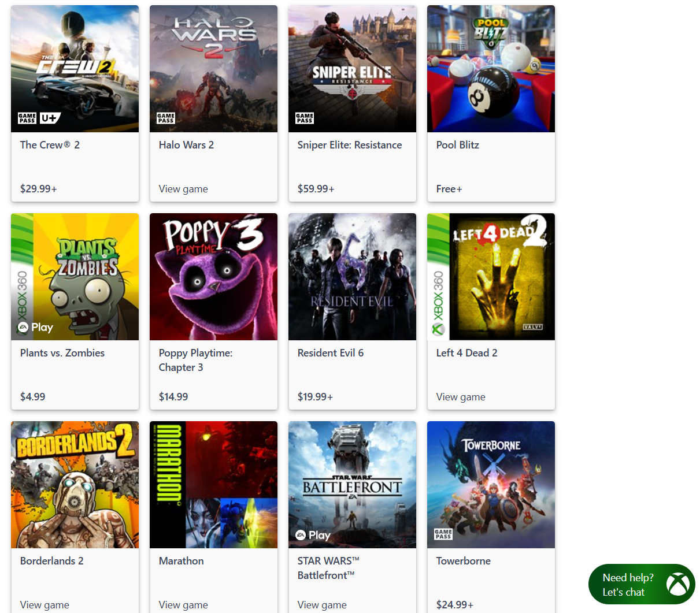This screenshot has height=613, width=700.
Task: Click View game under Battlefront
Action: pyautogui.click(x=322, y=605)
